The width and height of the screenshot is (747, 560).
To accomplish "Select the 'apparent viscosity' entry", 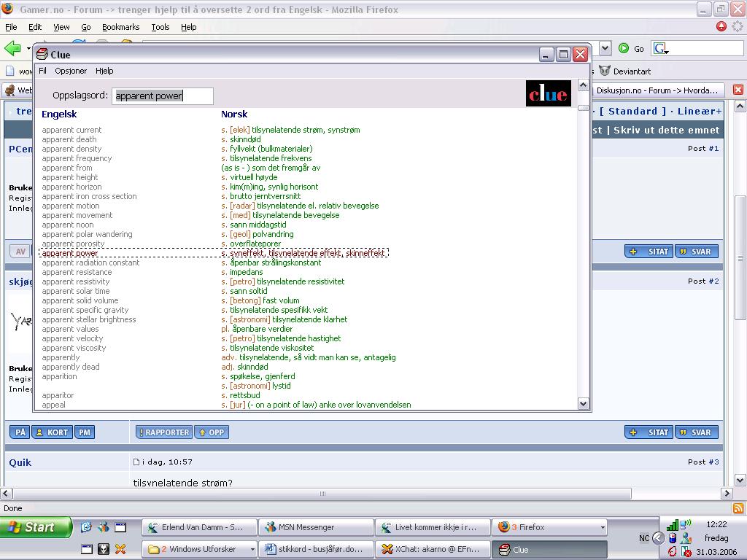I will (74, 348).
